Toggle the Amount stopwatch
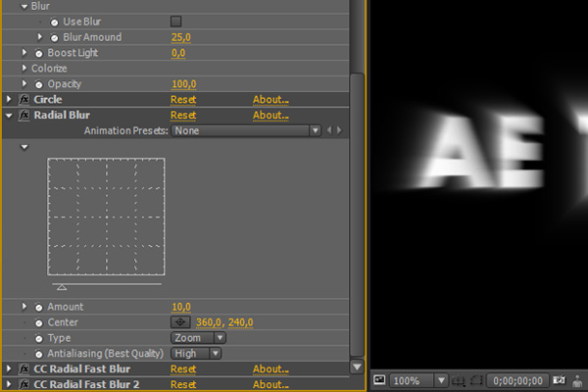The image size is (588, 392). pyautogui.click(x=38, y=308)
